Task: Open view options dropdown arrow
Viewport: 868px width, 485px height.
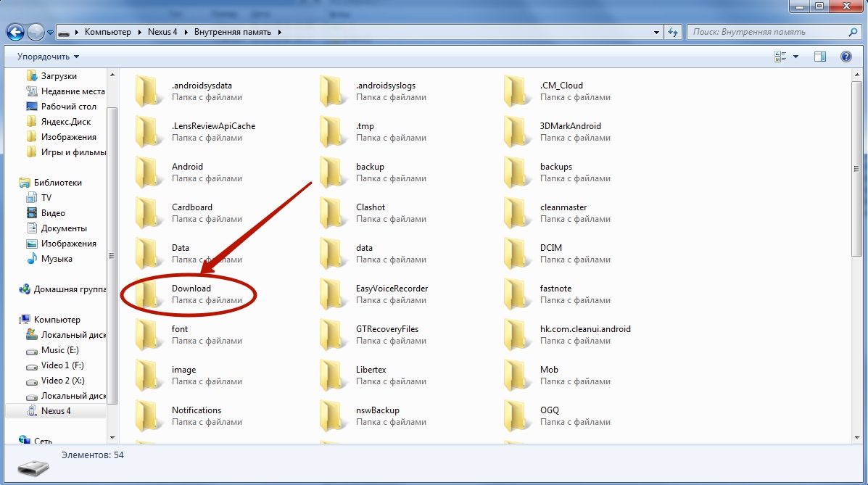Action: point(796,57)
